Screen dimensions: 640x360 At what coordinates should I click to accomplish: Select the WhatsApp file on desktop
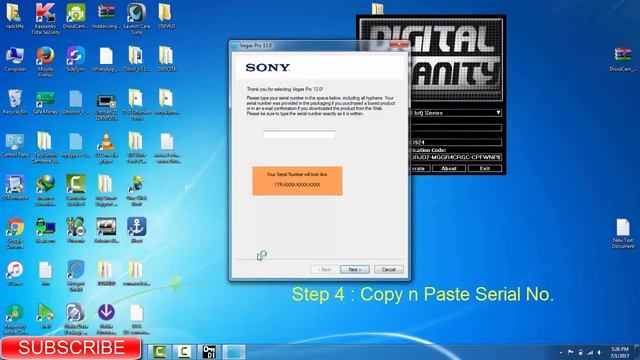[106, 59]
